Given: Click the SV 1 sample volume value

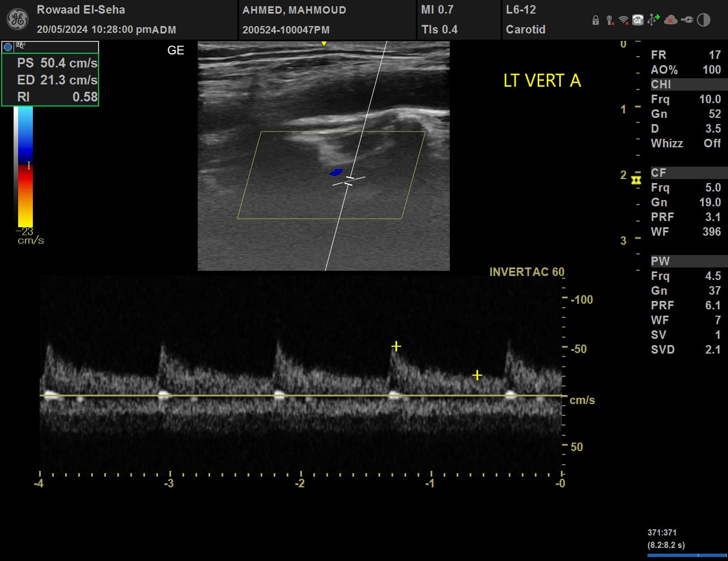Looking at the screenshot, I should point(686,335).
